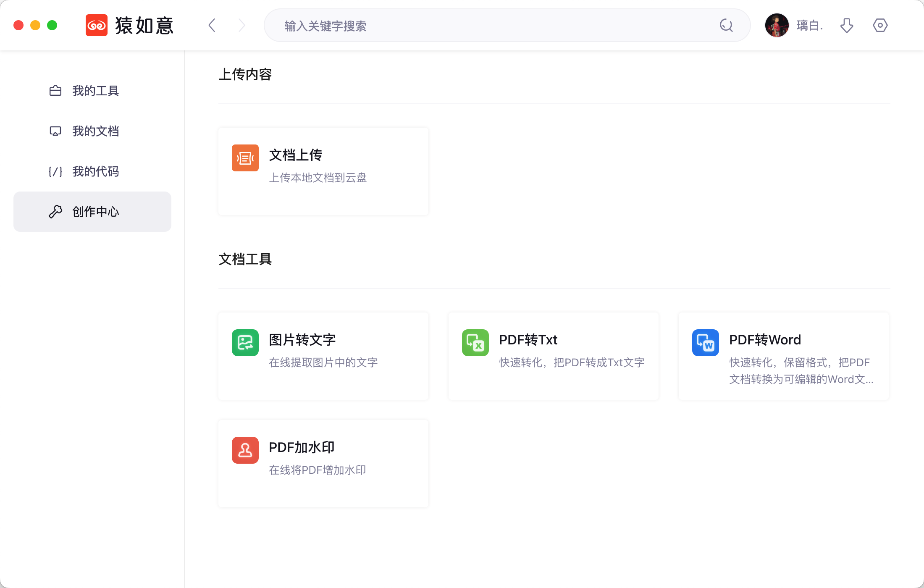Open settings hexagon icon

880,25
